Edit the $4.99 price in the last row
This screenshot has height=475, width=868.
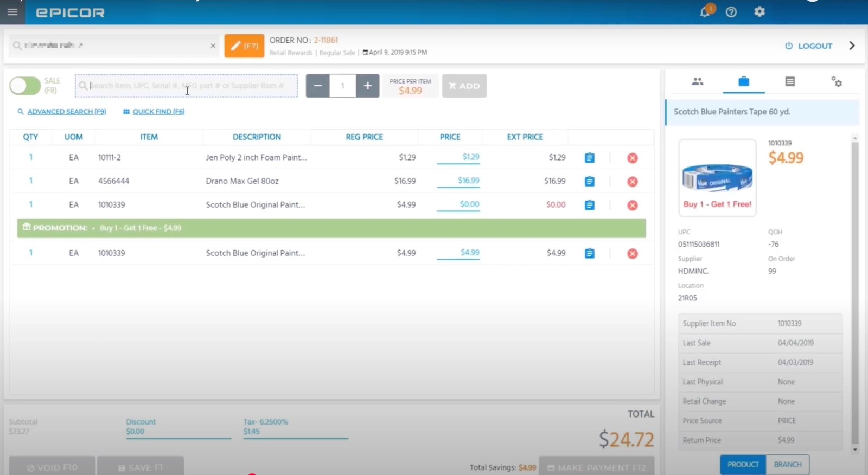pos(458,253)
